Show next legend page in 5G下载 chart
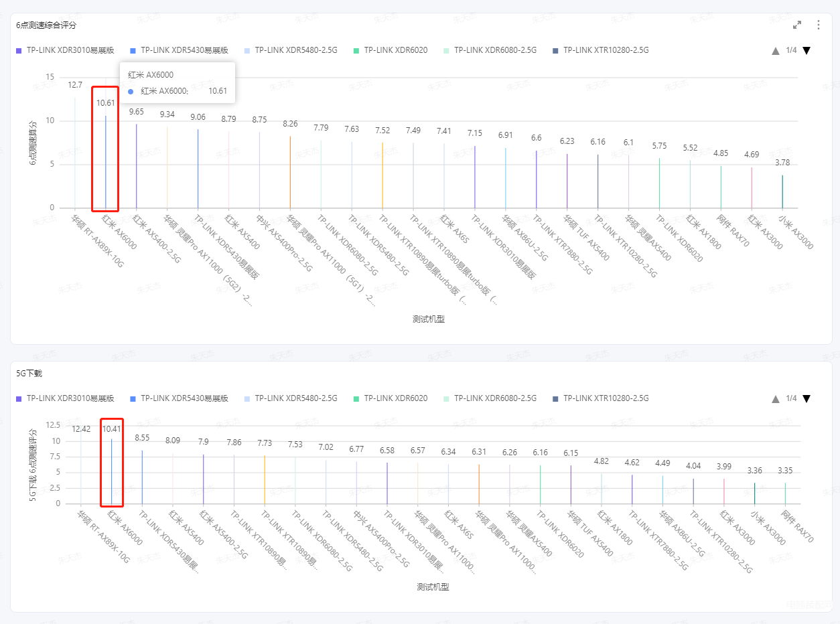This screenshot has width=840, height=624. click(807, 398)
